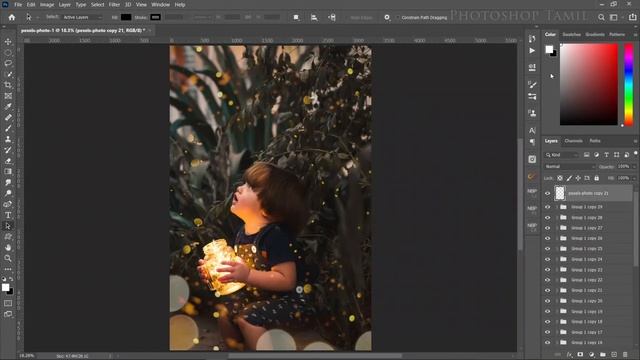Open the Fill value dropdown arrow

tap(634, 178)
